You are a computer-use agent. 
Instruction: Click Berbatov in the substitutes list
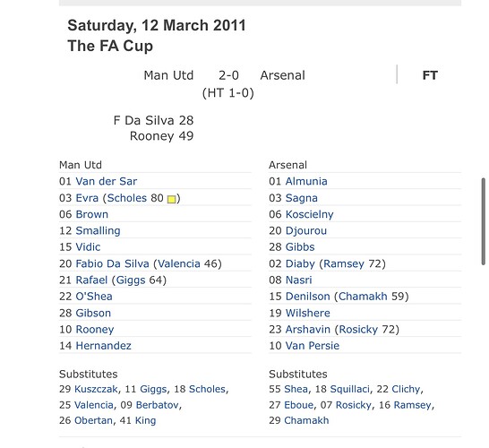click(158, 405)
